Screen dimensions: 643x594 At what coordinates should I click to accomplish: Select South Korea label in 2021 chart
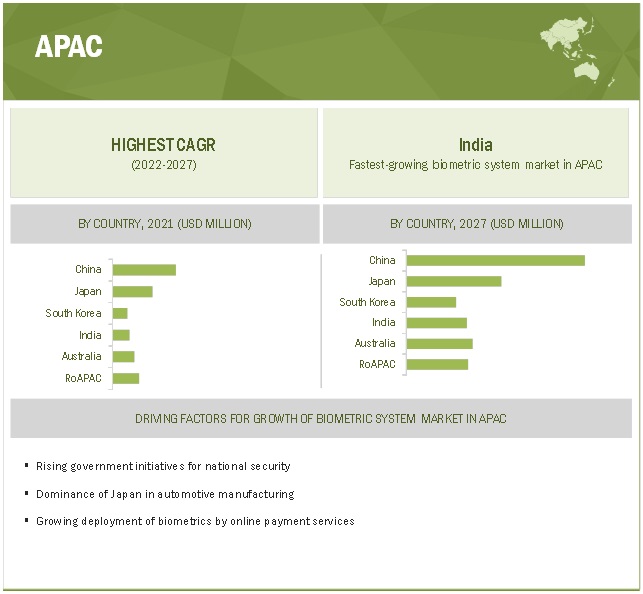pos(73,313)
